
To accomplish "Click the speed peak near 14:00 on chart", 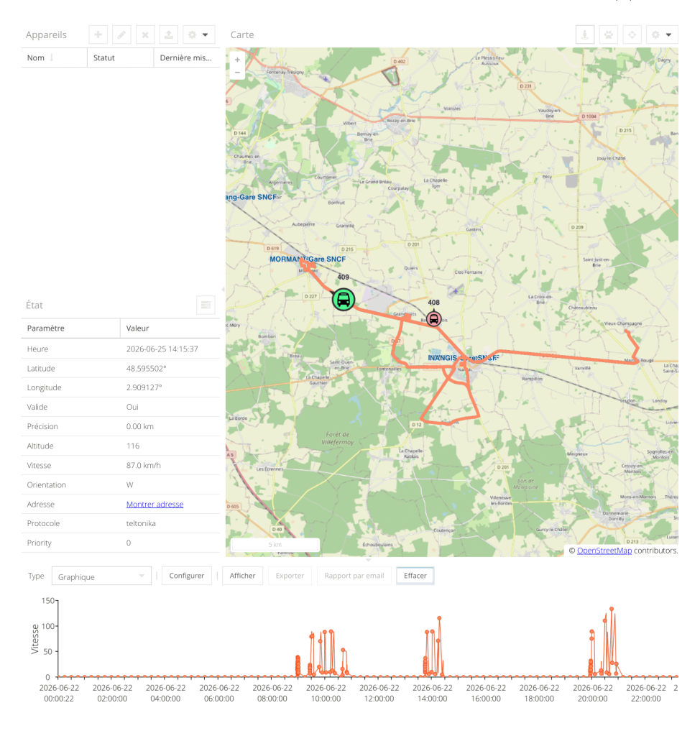I will (439, 618).
